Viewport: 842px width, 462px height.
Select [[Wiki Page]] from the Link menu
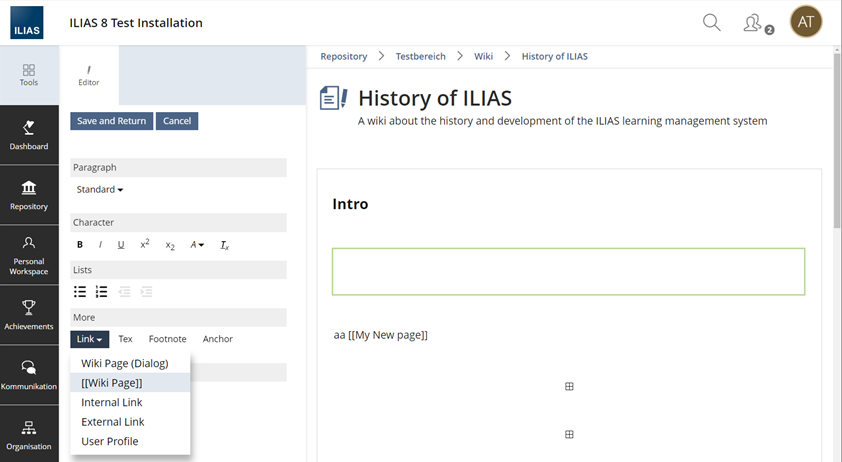pos(112,383)
